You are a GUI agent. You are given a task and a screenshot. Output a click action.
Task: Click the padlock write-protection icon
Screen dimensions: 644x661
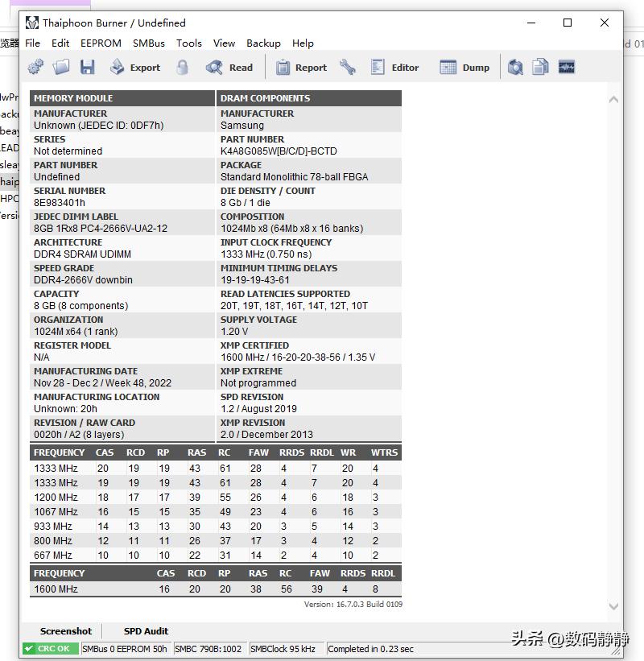182,68
